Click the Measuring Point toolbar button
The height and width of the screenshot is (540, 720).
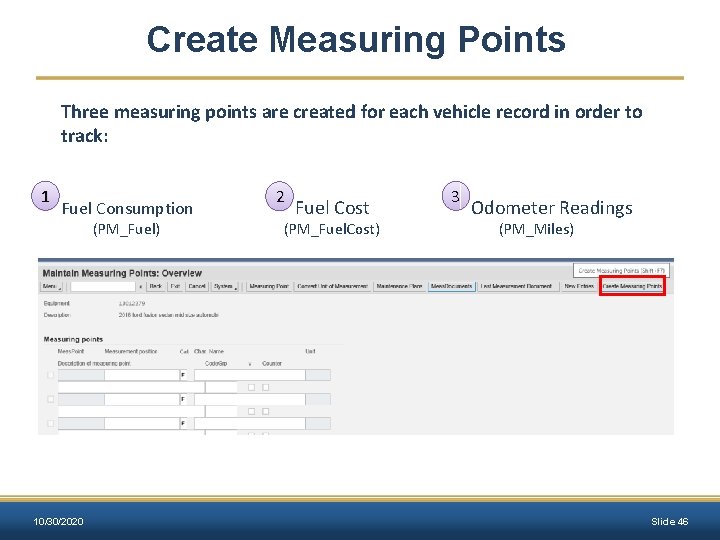coord(269,287)
